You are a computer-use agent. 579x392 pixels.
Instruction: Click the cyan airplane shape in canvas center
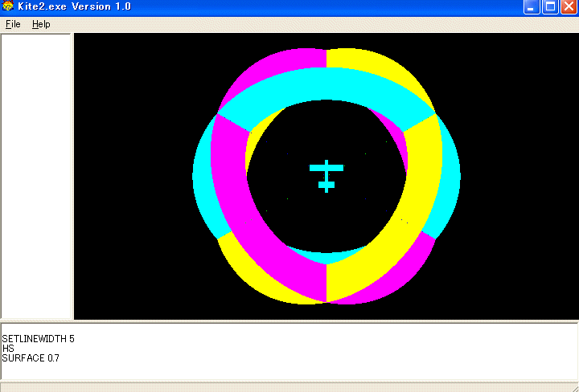(326, 176)
